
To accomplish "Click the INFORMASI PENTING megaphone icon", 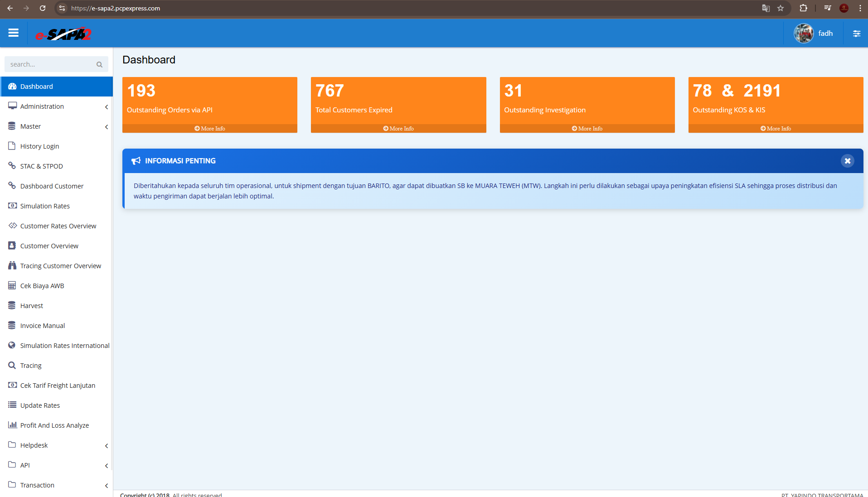I will 136,161.
